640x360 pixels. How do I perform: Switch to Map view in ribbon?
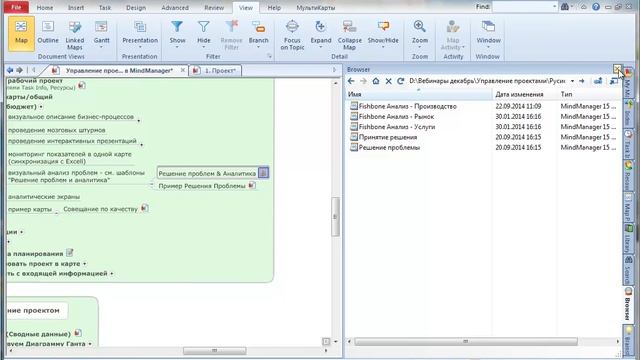coord(21,33)
